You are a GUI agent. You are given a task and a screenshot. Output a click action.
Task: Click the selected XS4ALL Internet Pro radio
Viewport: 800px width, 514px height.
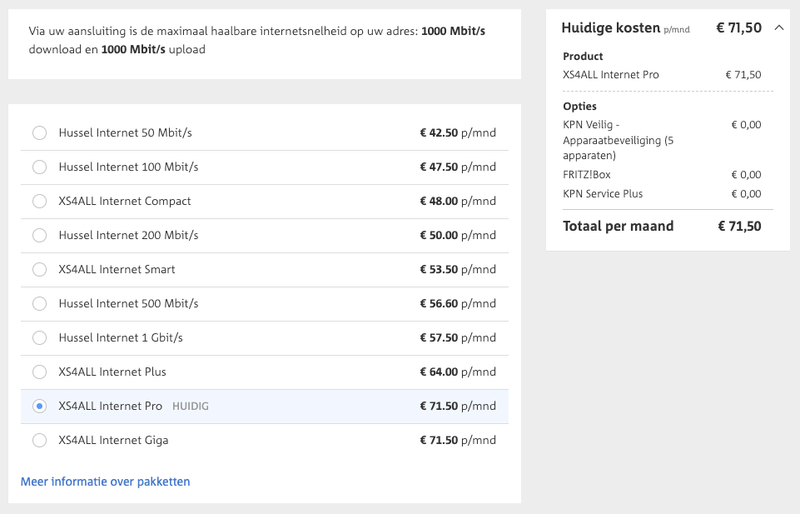[x=39, y=406]
